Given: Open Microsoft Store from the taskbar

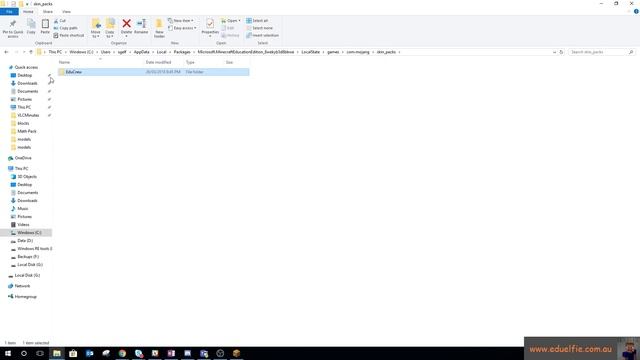Looking at the screenshot, I should coord(73,353).
